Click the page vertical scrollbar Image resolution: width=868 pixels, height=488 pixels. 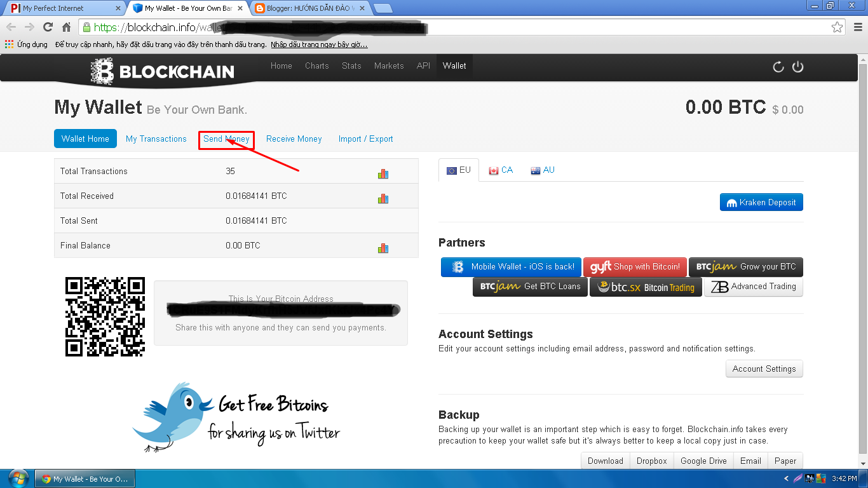(863, 262)
